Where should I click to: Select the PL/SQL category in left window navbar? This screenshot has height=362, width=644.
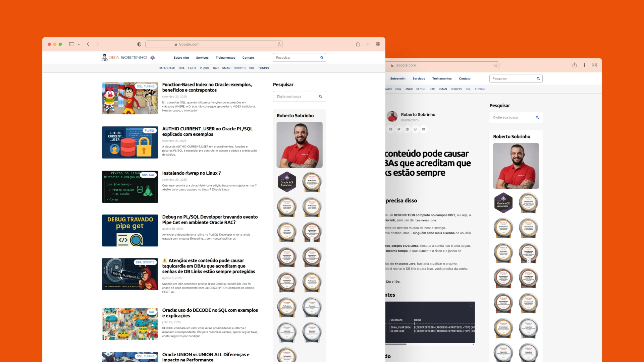coord(204,68)
